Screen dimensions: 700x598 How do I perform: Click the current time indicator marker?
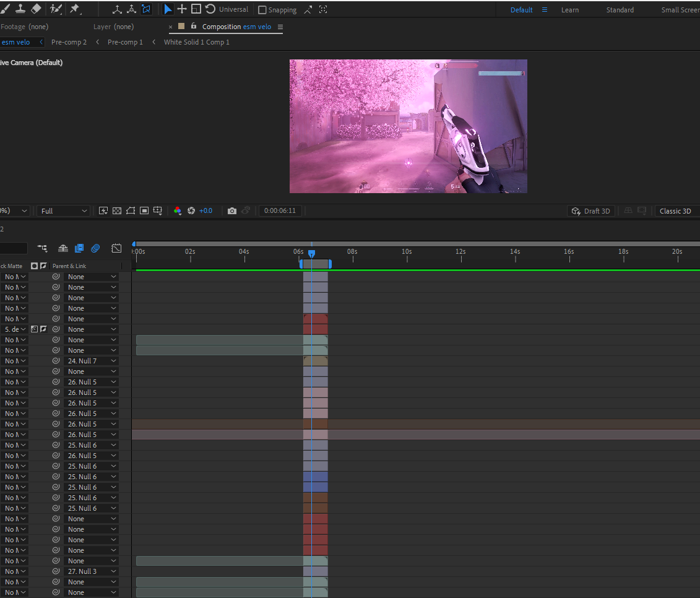tap(311, 253)
